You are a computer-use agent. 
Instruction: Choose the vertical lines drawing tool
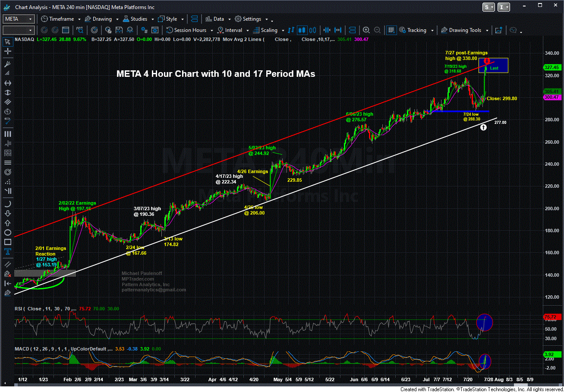pos(7,134)
